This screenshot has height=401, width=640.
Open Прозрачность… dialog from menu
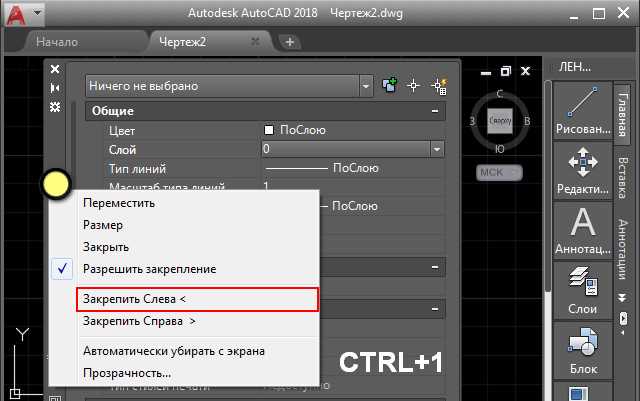pos(127,373)
